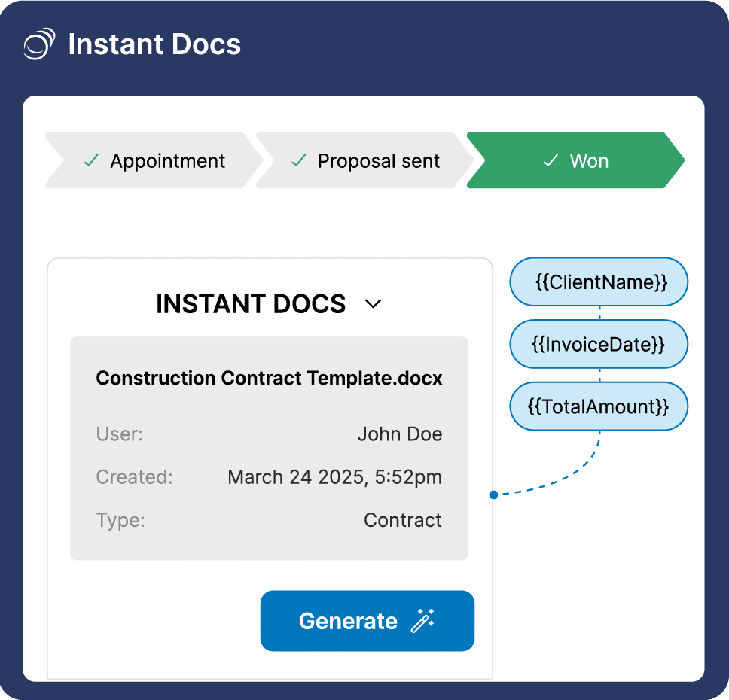The width and height of the screenshot is (729, 700).
Task: Expand the INSTANT DOCS dropdown chevron
Action: 374,303
